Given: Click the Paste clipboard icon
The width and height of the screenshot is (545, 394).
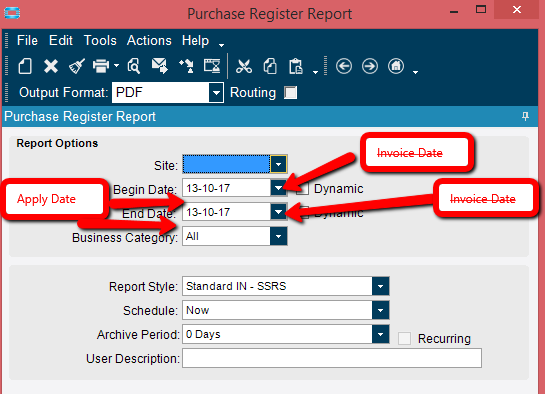Looking at the screenshot, I should pos(296,66).
